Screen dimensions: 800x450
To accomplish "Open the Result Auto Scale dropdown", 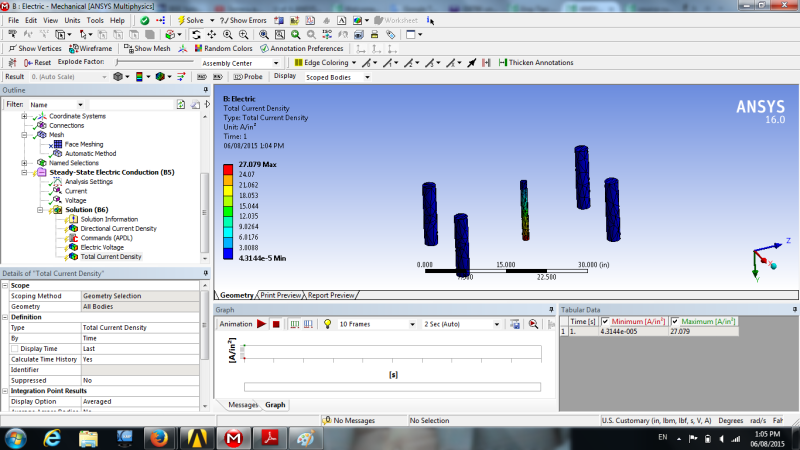I will 104,77.
